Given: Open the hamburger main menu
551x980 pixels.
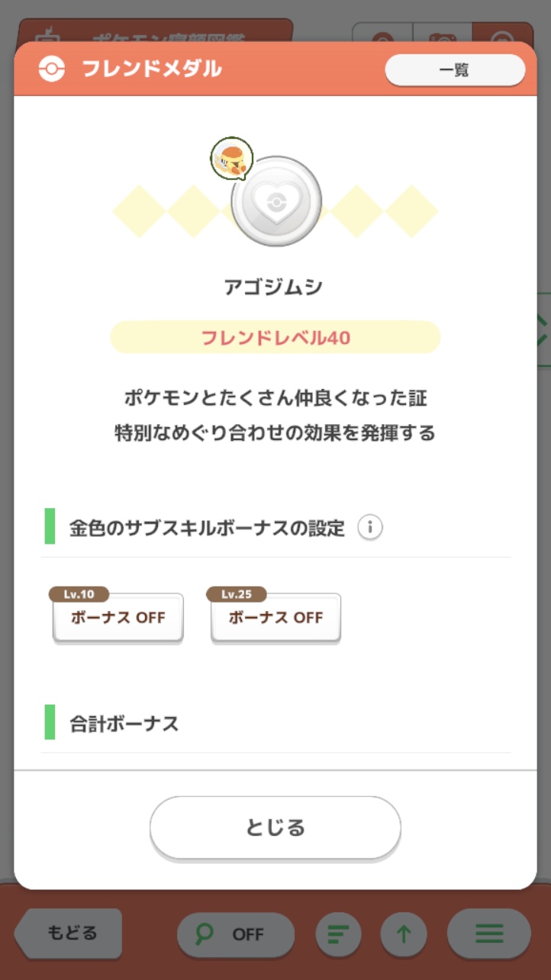Looking at the screenshot, I should click(488, 933).
